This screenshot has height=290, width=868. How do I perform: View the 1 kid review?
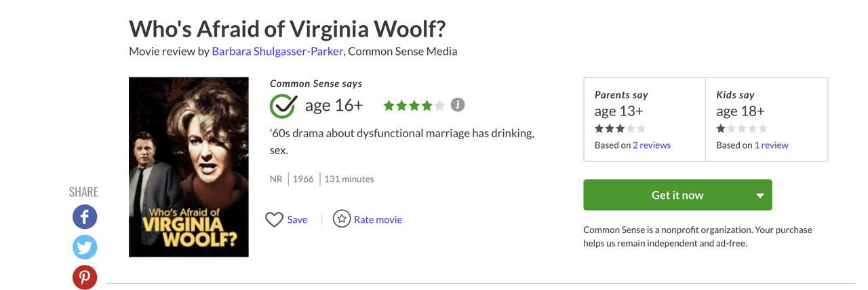(x=771, y=145)
